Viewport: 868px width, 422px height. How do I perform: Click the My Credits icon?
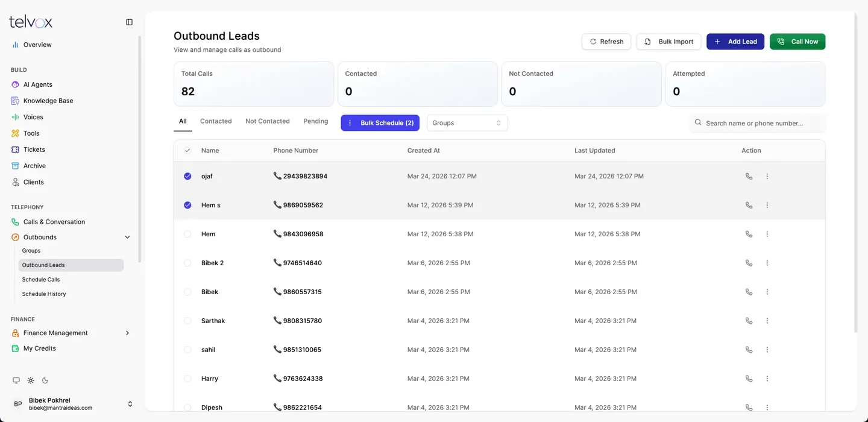pos(16,348)
